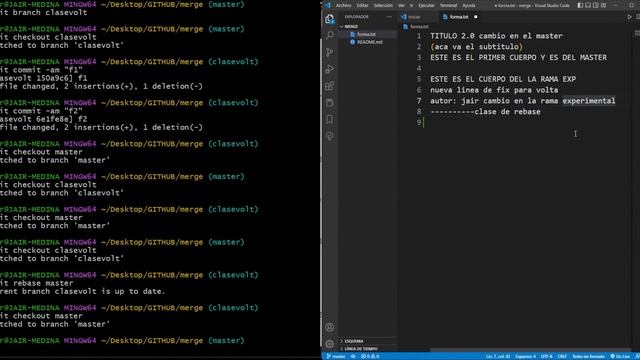Click line 2 '(aca va el subtitulo)'
This screenshot has height=360, width=640.
(476, 47)
